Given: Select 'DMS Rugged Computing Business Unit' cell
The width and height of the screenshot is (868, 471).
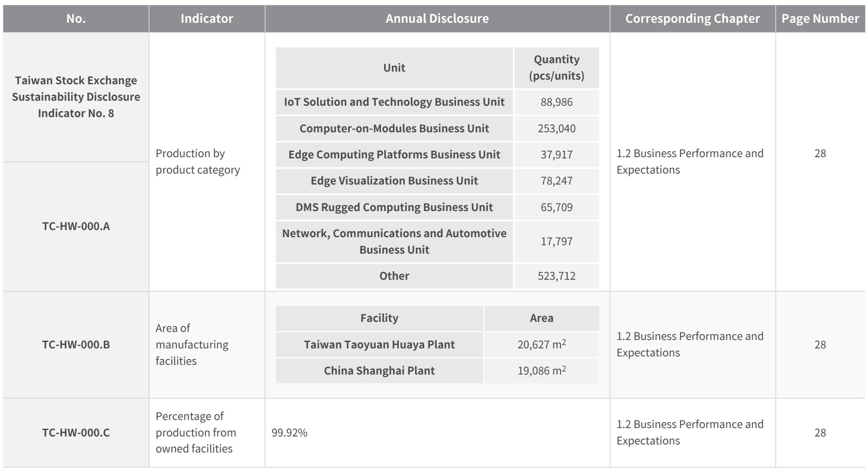Looking at the screenshot, I should [x=394, y=207].
